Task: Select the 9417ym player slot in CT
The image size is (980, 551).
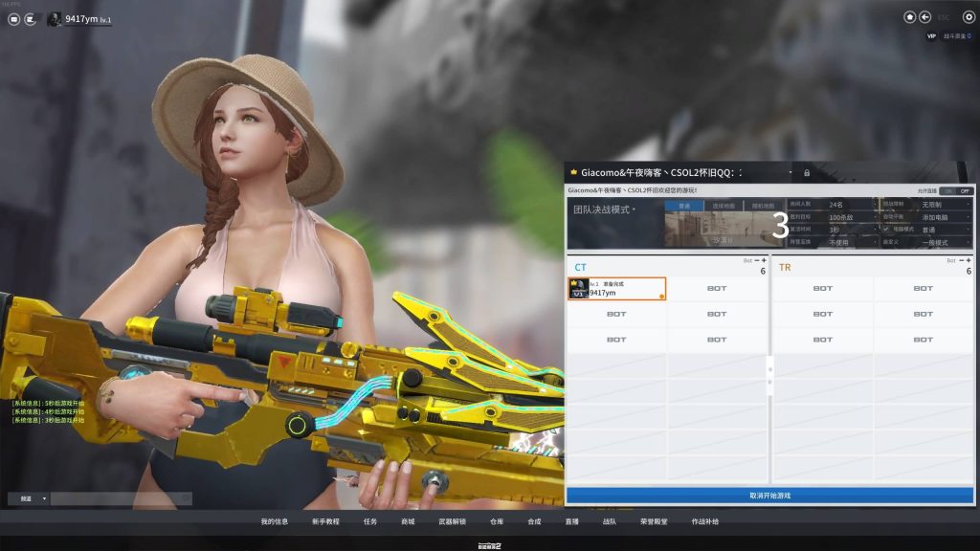Action: point(617,289)
